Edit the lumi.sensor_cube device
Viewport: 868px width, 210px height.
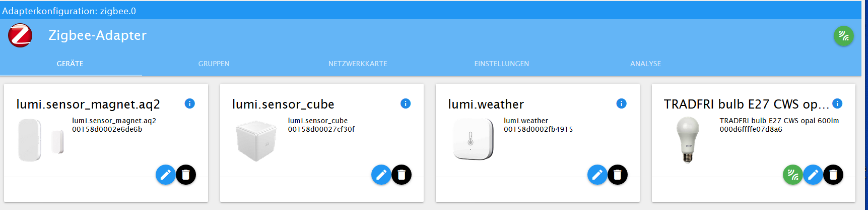381,175
